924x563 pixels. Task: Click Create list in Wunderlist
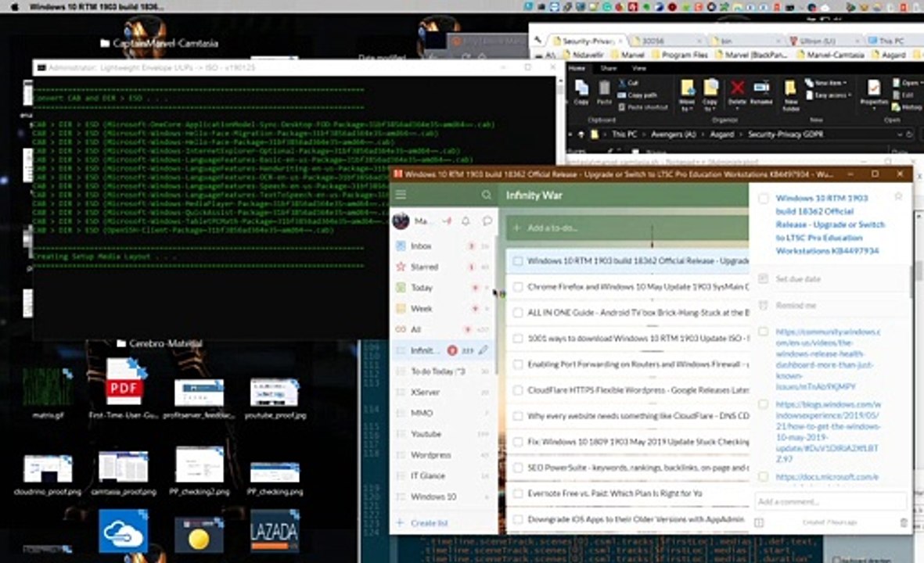pos(429,522)
